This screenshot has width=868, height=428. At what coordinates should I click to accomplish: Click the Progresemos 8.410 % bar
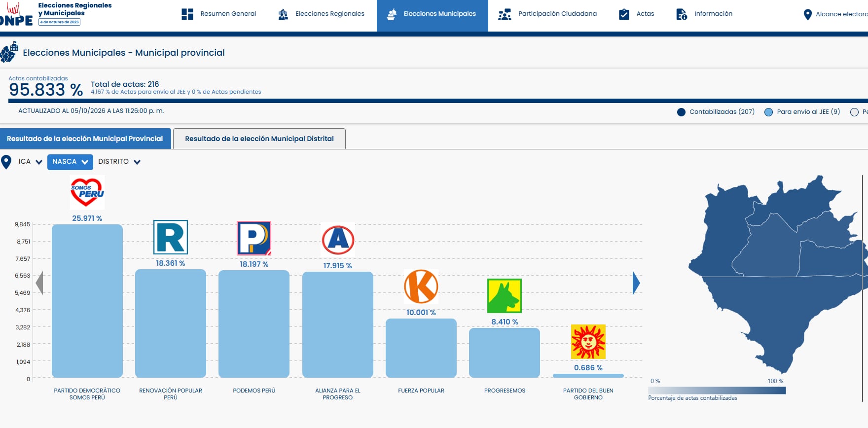click(x=505, y=353)
